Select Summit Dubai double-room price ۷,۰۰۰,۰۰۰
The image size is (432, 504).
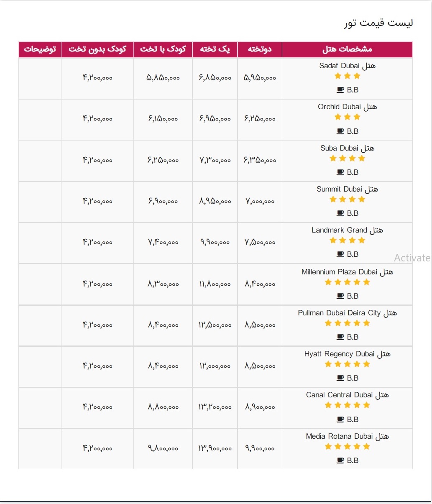point(260,202)
